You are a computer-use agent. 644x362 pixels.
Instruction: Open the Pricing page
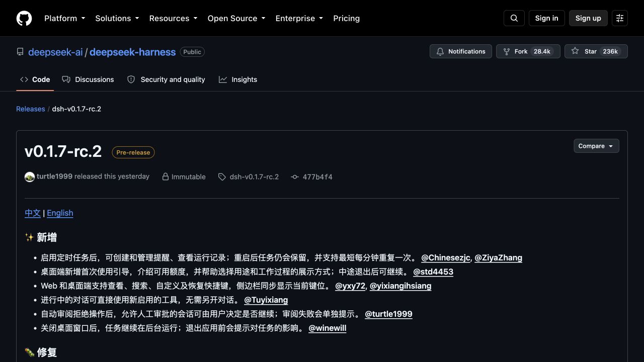click(347, 18)
